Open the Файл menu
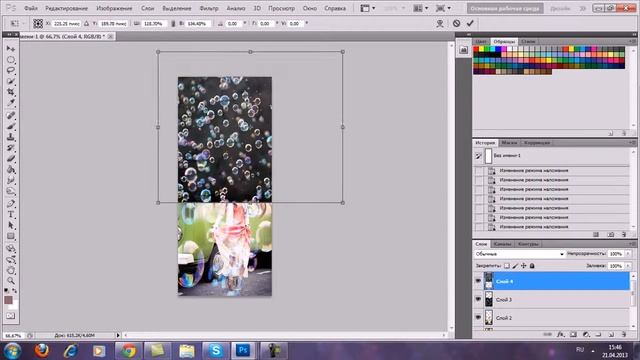640x360 pixels. tap(31, 8)
